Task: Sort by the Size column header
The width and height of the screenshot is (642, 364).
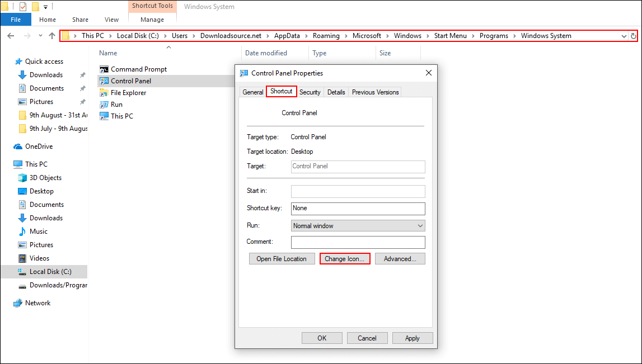Action: point(385,53)
